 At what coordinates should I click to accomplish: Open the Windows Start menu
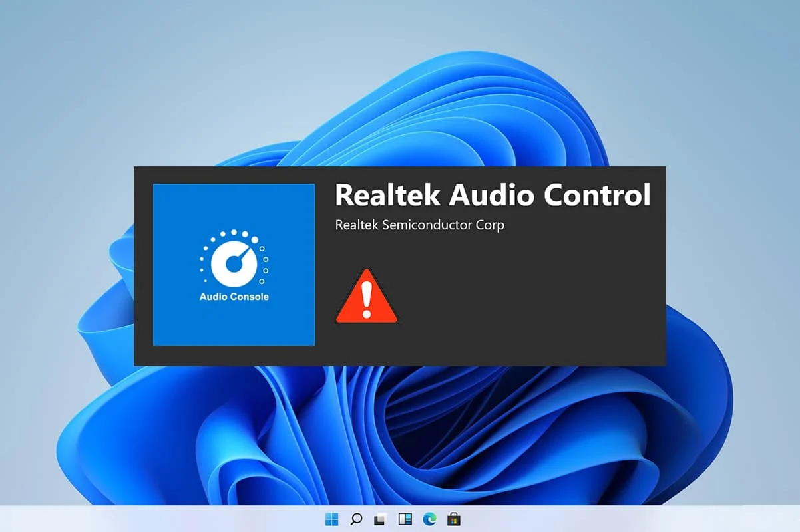331,519
